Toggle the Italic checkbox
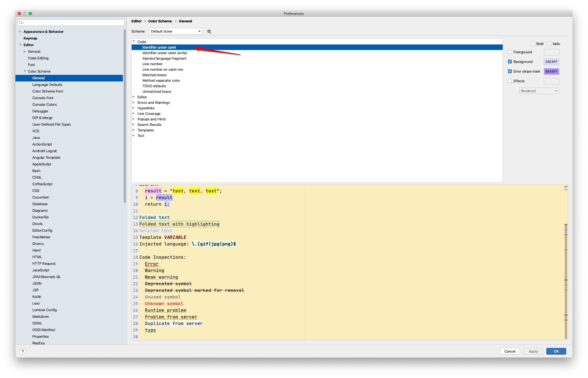The width and height of the screenshot is (588, 378). pos(549,44)
